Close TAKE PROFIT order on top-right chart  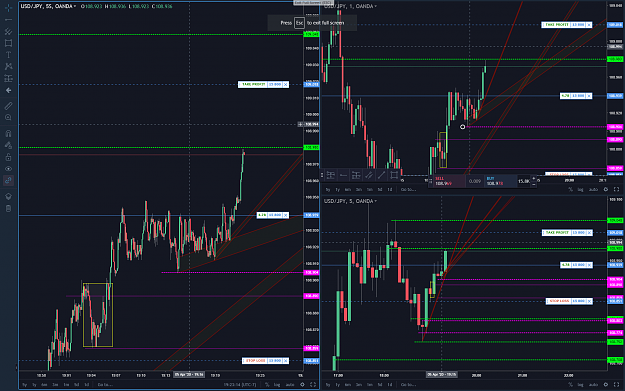tap(589, 25)
